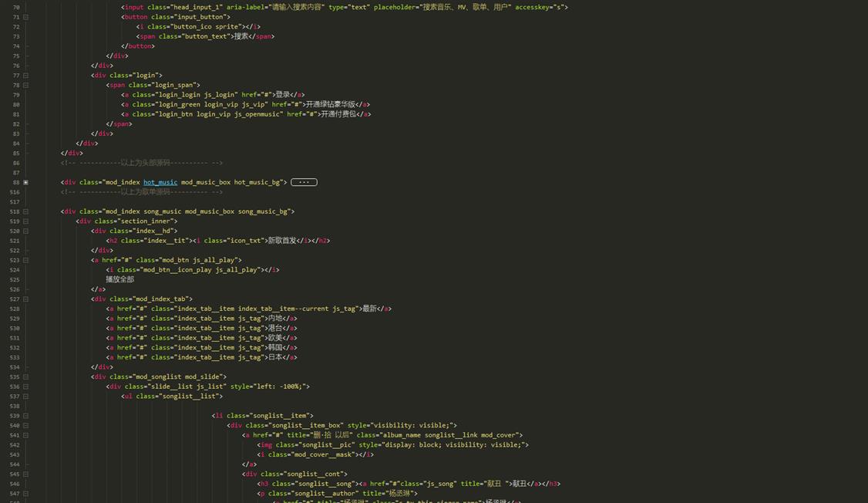
Task: Click the "mod_btn__icon_play js_all_play" class value
Action: (x=200, y=270)
